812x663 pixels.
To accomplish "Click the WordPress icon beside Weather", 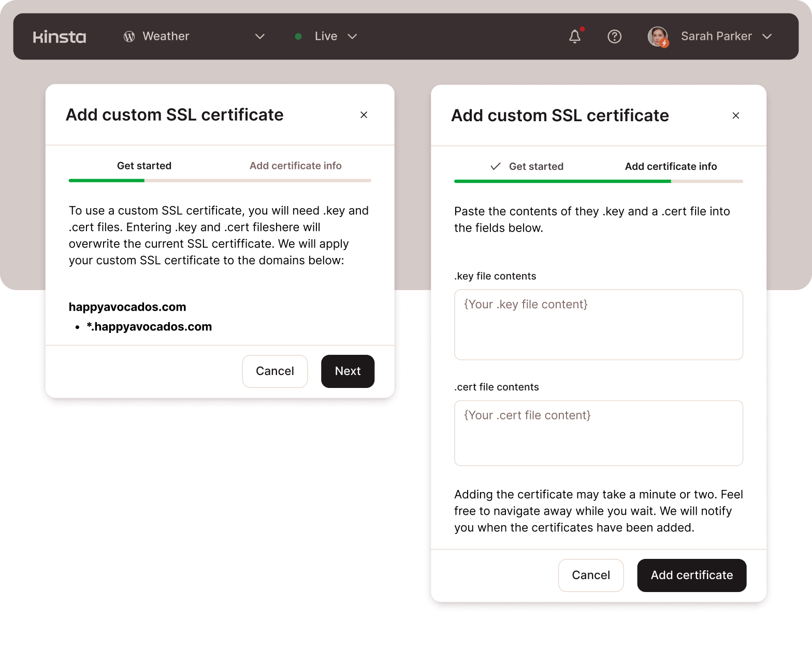I will coord(129,36).
